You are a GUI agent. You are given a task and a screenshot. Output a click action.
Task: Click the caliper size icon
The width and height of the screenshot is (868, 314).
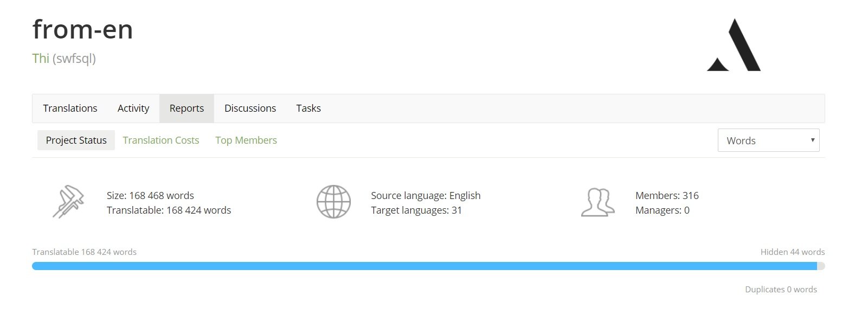pos(68,202)
